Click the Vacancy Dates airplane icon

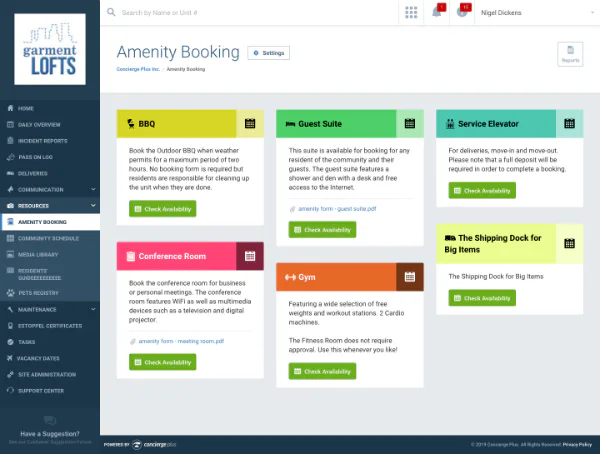[x=10, y=358]
